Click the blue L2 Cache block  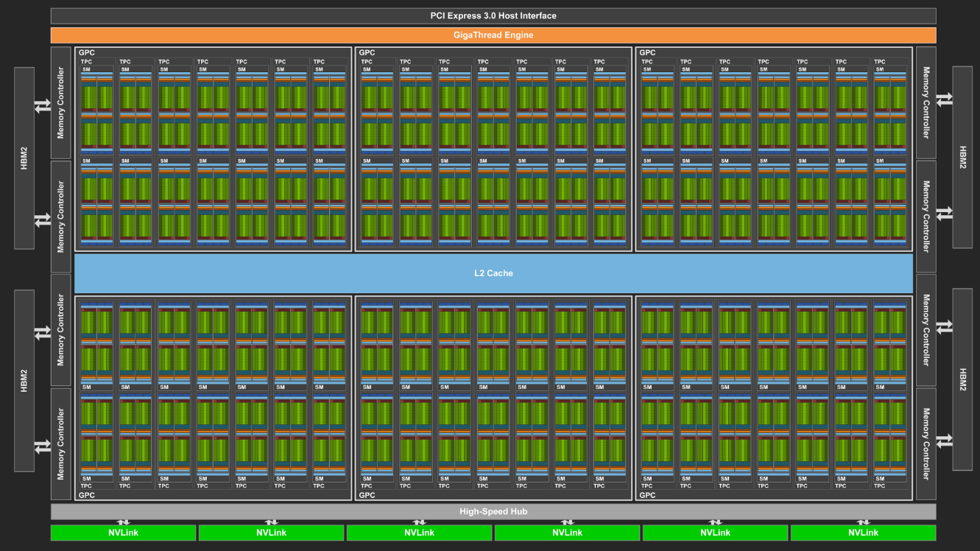493,273
